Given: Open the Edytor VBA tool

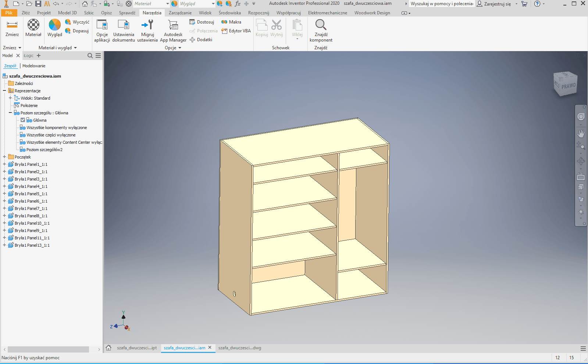Looking at the screenshot, I should click(236, 31).
